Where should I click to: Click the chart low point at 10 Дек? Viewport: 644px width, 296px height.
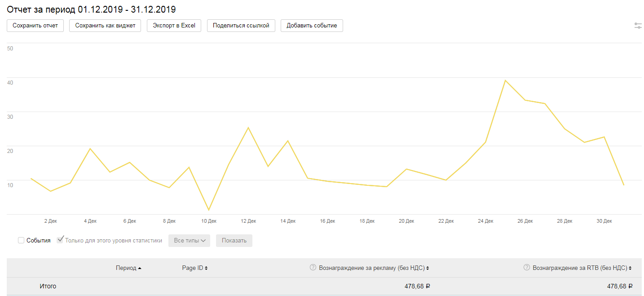209,210
